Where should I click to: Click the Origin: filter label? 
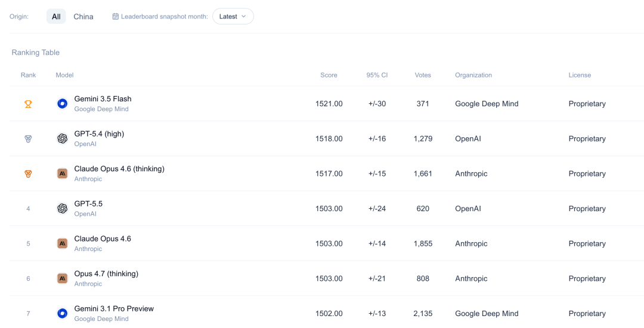[19, 17]
